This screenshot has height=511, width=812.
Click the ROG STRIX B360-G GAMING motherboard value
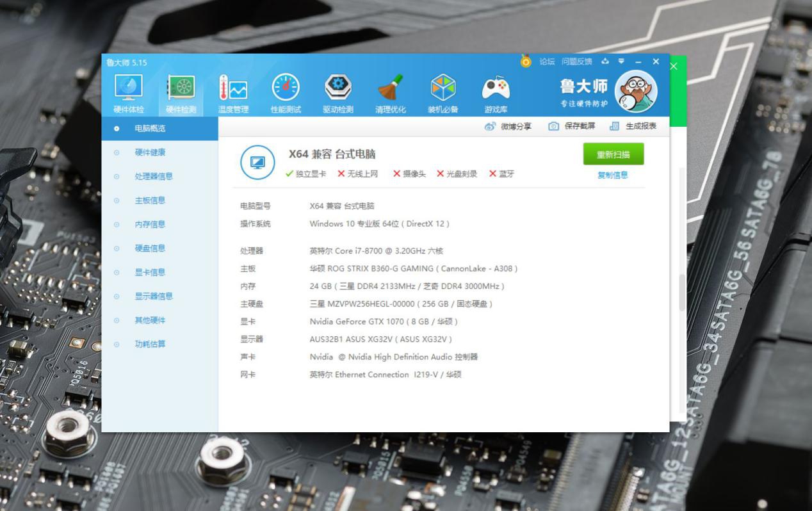(414, 269)
